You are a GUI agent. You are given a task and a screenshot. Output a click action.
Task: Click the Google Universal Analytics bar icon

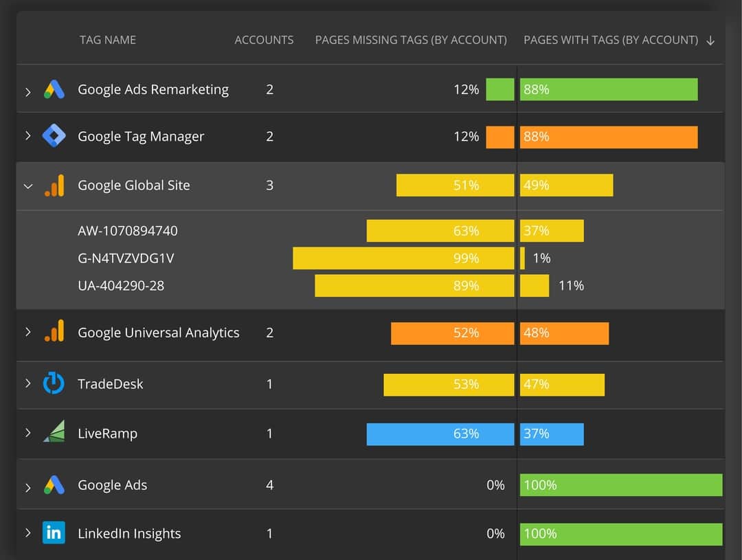click(54, 331)
